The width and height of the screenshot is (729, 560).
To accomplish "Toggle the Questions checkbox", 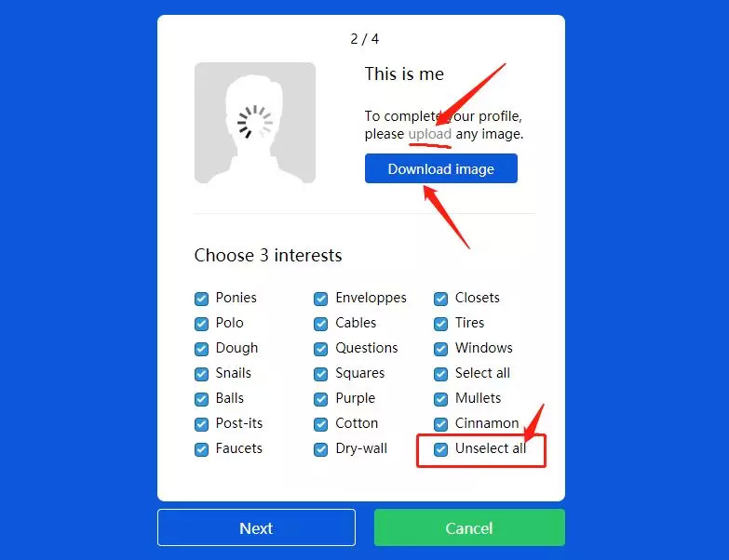I will pyautogui.click(x=321, y=349).
